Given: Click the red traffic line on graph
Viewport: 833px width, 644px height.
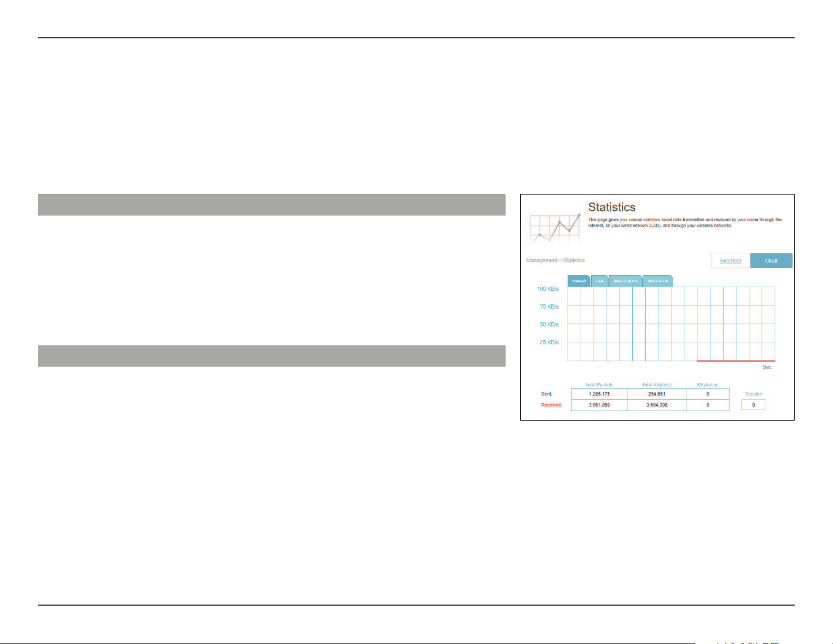Looking at the screenshot, I should [x=736, y=361].
